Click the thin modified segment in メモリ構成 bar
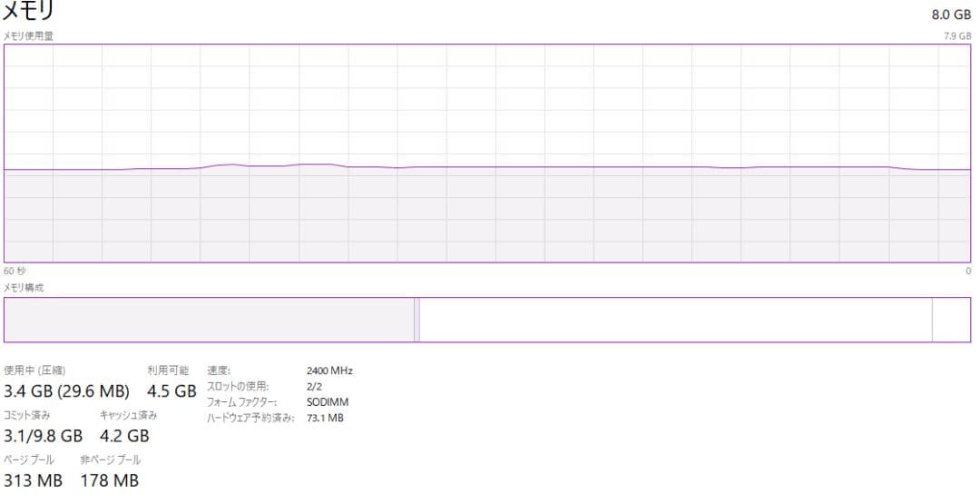 pyautogui.click(x=416, y=320)
